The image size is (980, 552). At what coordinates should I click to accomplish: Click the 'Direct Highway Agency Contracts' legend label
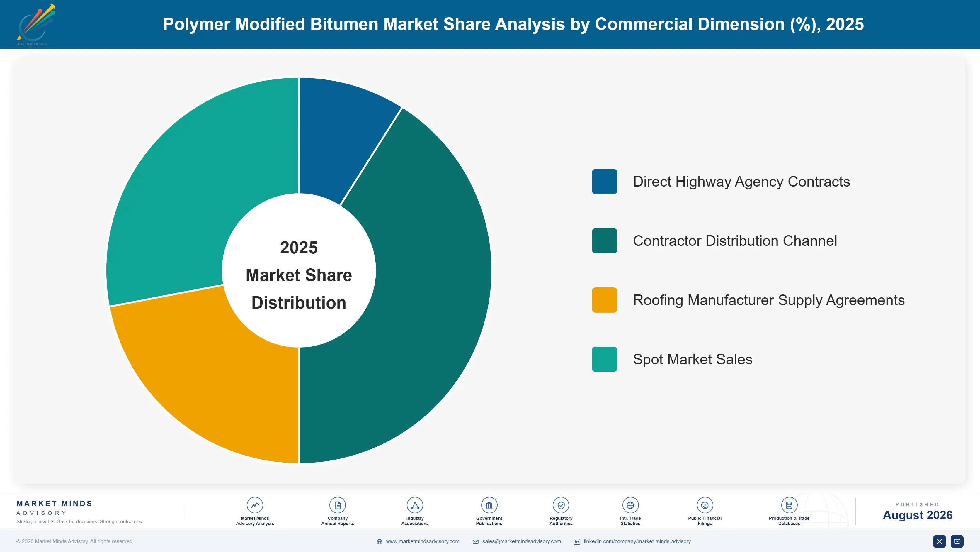(x=741, y=182)
